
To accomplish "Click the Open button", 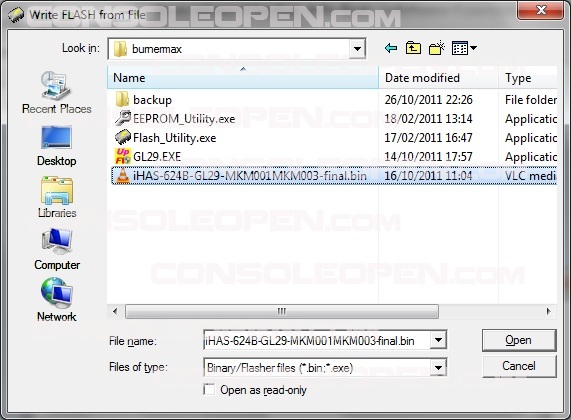I will point(519,340).
